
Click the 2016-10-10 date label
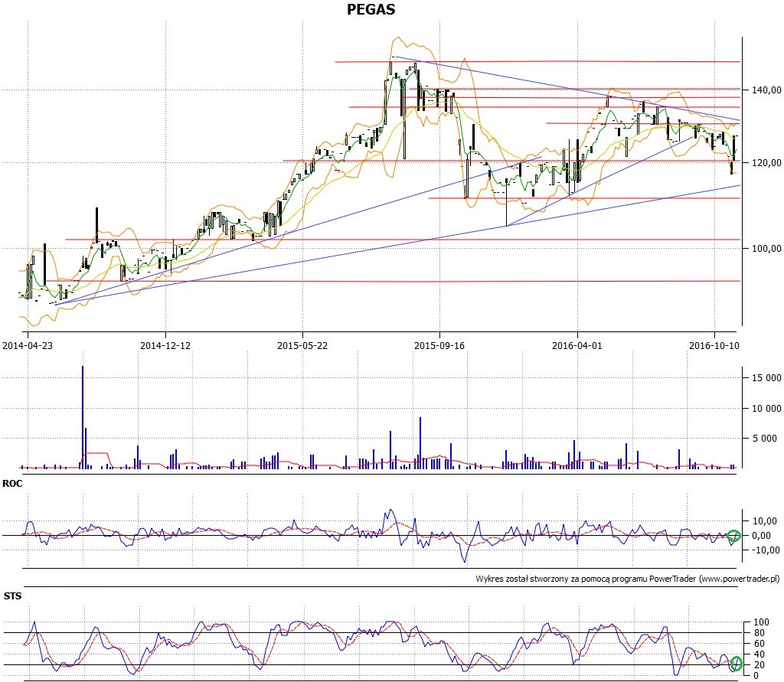(x=714, y=345)
